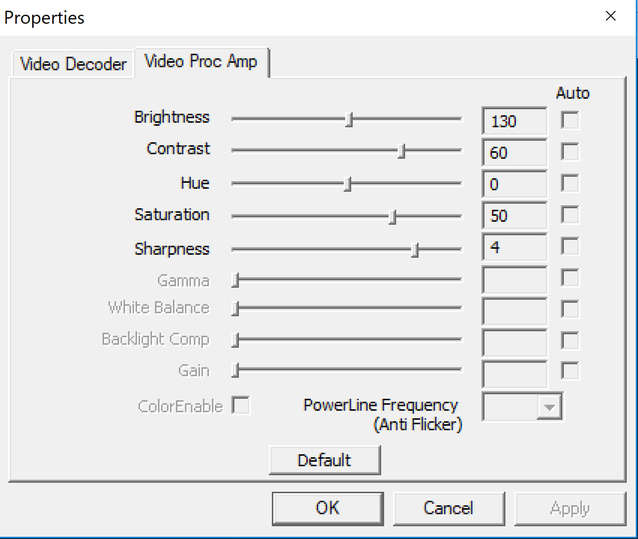Select the Video Proc Amp tab
The width and height of the screenshot is (638, 539).
[201, 62]
